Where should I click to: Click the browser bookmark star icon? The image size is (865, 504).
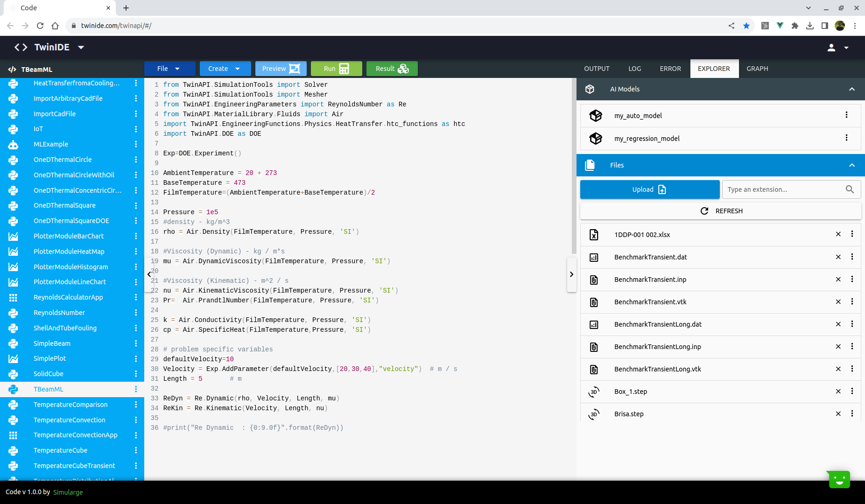(x=746, y=26)
